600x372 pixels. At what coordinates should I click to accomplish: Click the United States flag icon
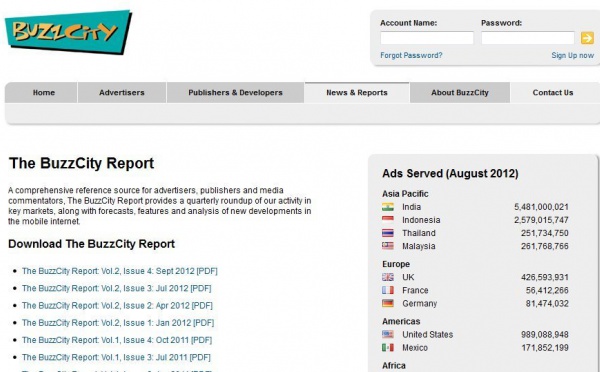pos(388,334)
